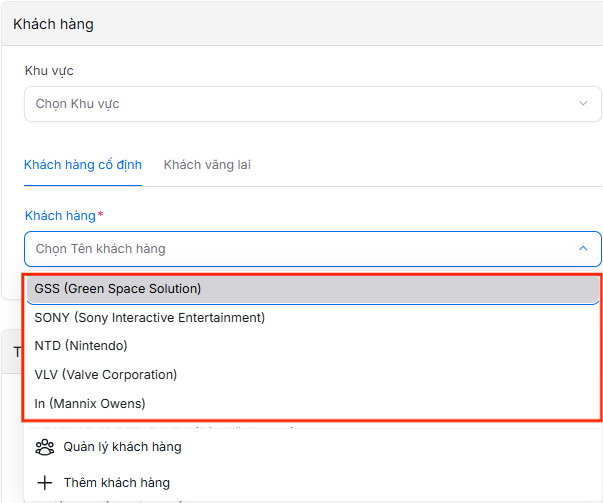The height and width of the screenshot is (503, 603).
Task: Click the plus icon beside Thêm khách hàng
Action: click(44, 483)
